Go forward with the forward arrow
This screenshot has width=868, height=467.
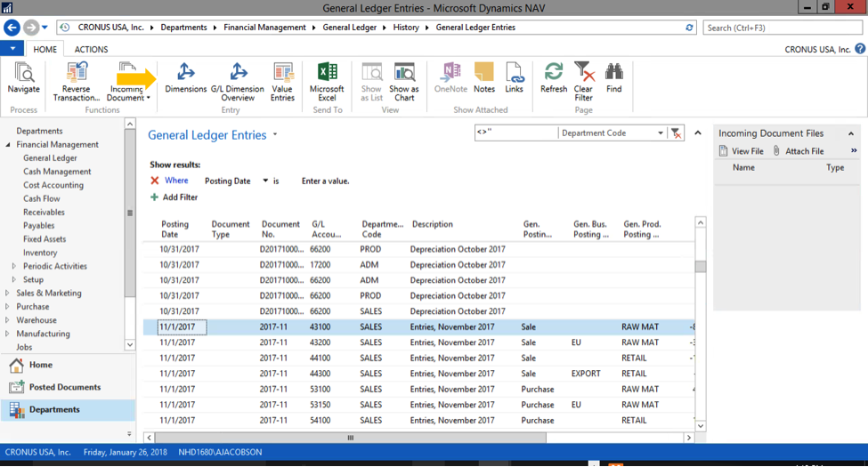[x=31, y=27]
